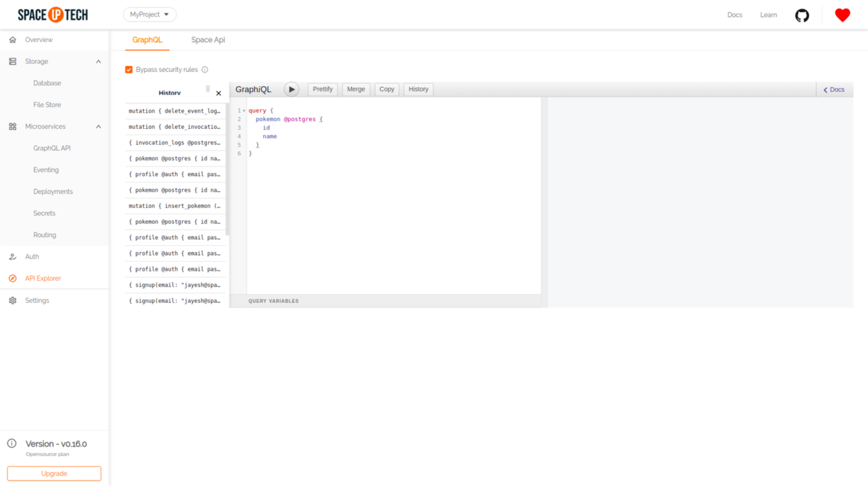Click the info icon beside Bypass security rules
Image resolution: width=868 pixels, height=488 pixels.
205,70
